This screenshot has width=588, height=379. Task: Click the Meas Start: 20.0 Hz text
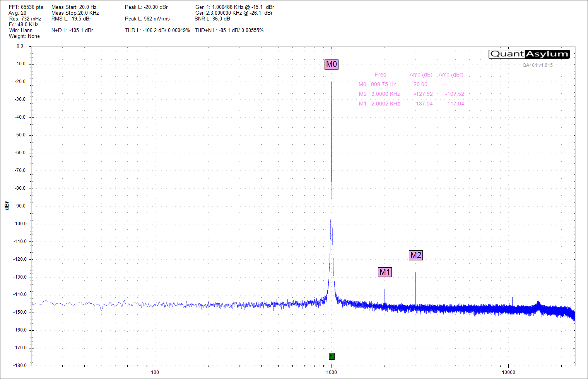[x=74, y=7]
